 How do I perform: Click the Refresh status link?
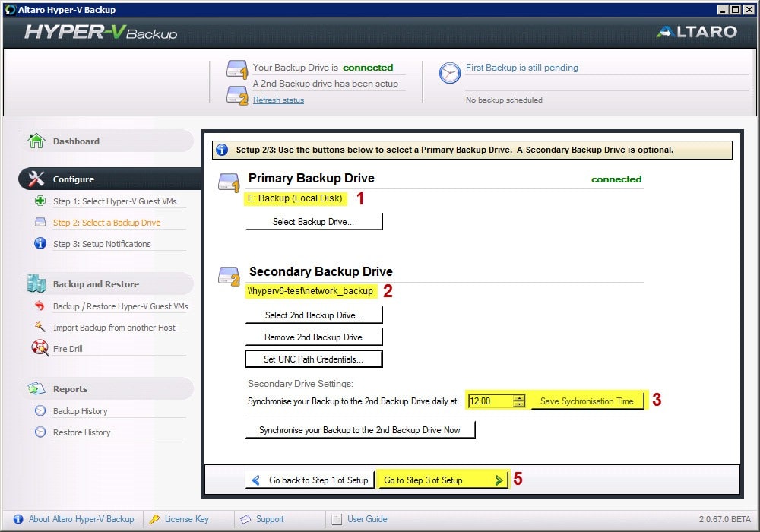point(278,100)
